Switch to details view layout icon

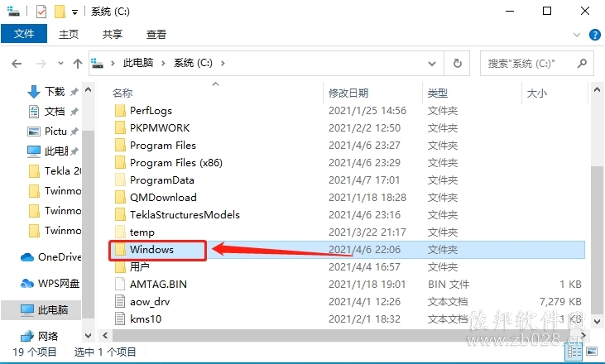pos(574,352)
